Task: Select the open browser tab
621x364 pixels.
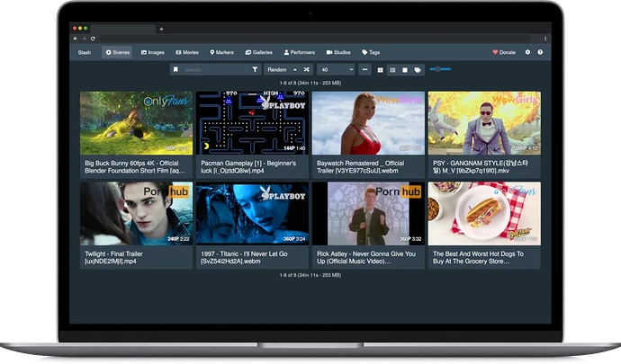Action: click(x=123, y=29)
